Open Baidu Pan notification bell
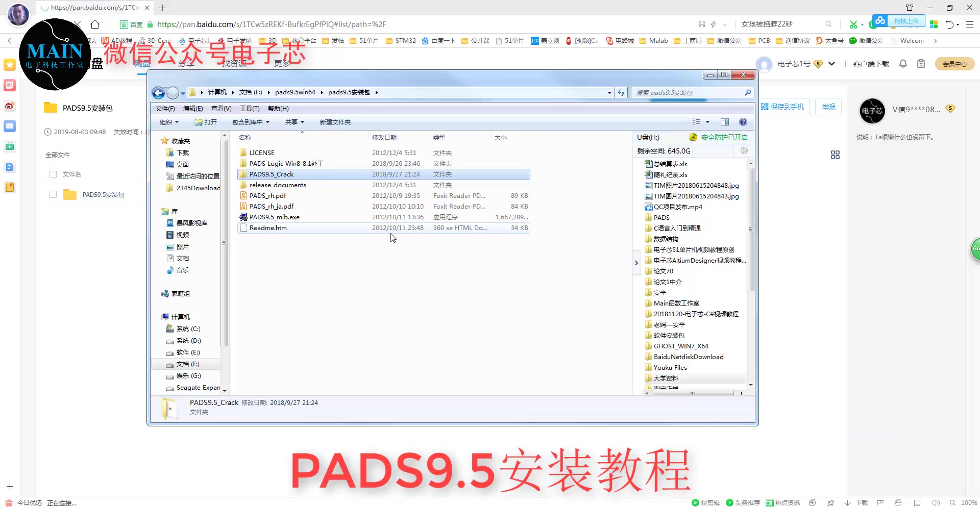The height and width of the screenshot is (508, 980). pos(903,64)
